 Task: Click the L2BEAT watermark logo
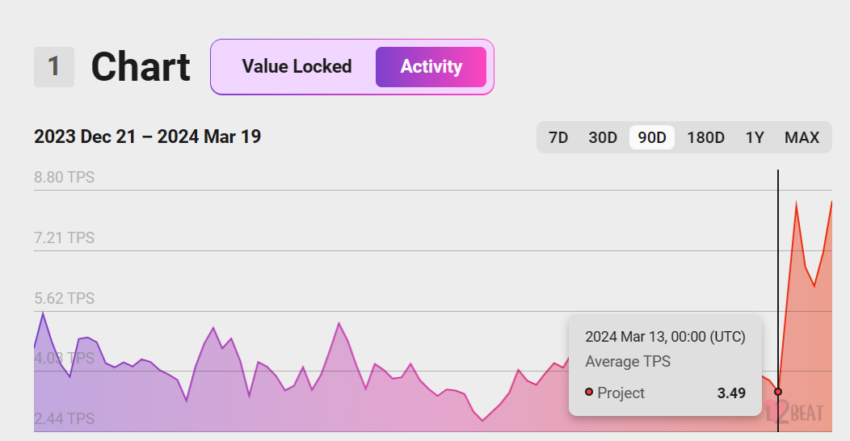(x=795, y=413)
